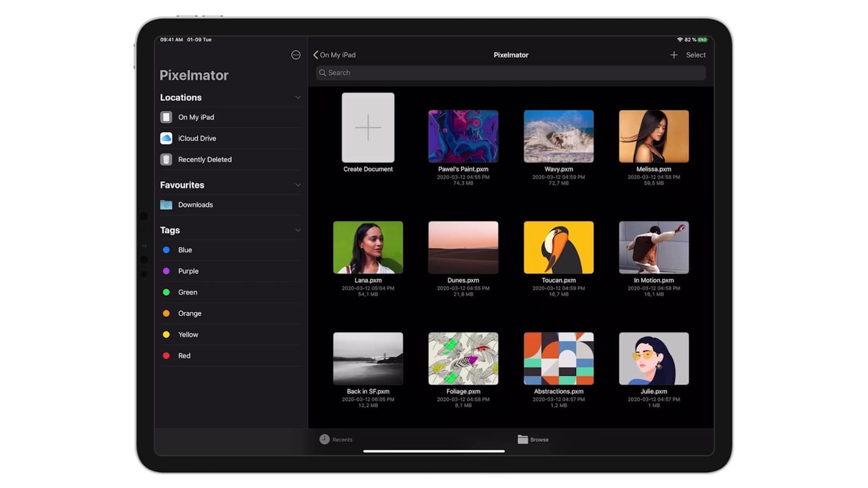Open the Recently Deleted folder
Viewport: 868px width, 488px height.
point(205,159)
